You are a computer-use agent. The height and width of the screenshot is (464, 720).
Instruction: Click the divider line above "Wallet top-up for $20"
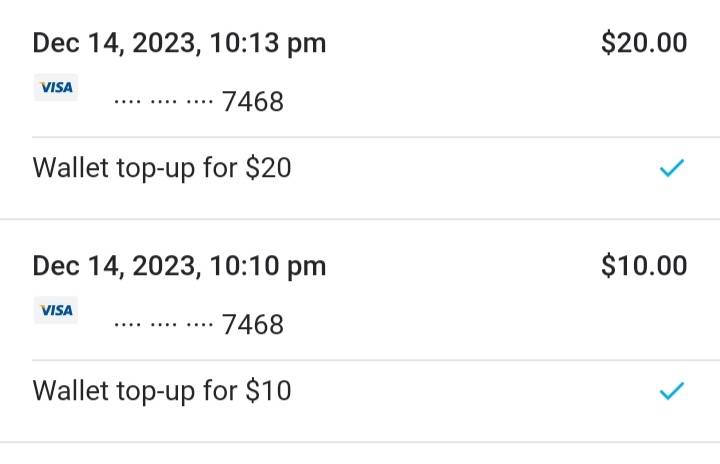click(x=360, y=137)
